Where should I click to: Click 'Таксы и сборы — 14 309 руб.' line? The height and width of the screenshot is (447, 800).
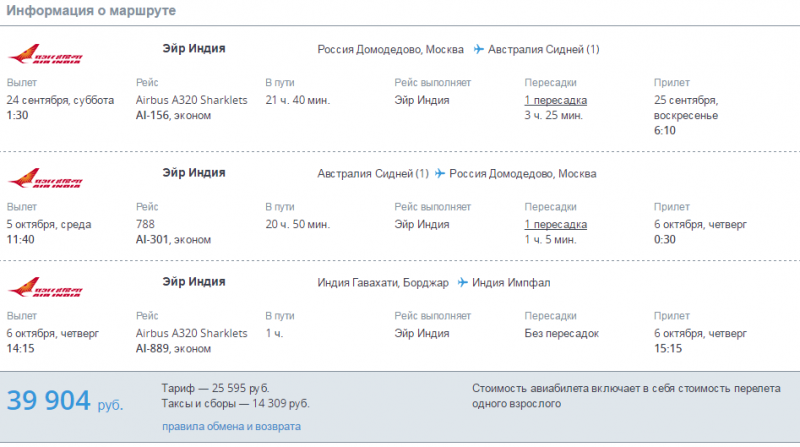click(235, 404)
